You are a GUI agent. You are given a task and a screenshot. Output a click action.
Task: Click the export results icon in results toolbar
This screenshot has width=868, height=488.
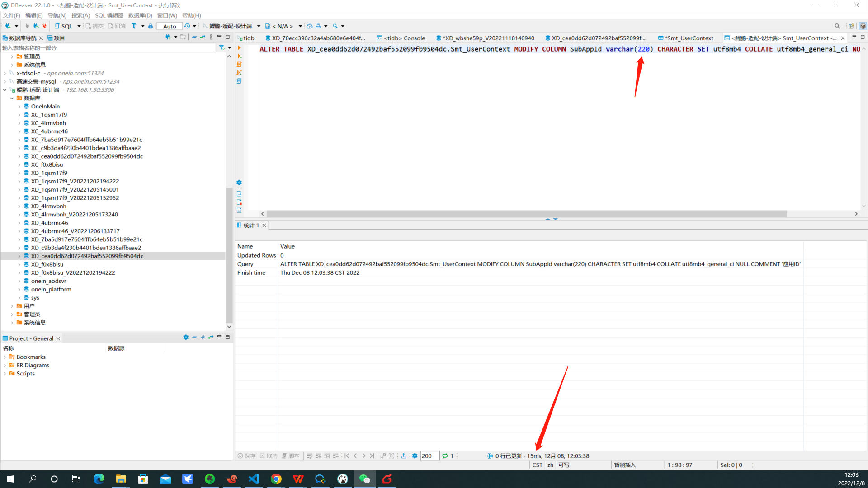click(x=404, y=456)
